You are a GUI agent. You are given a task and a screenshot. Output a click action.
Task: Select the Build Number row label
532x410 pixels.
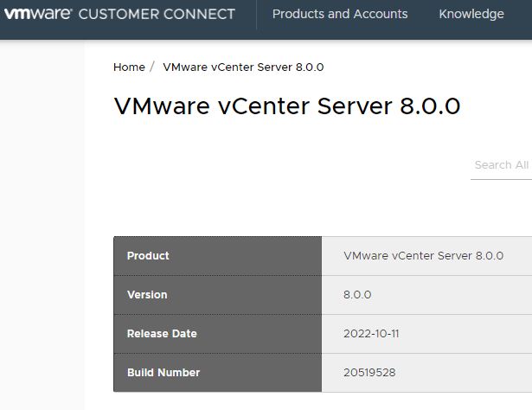(x=163, y=373)
